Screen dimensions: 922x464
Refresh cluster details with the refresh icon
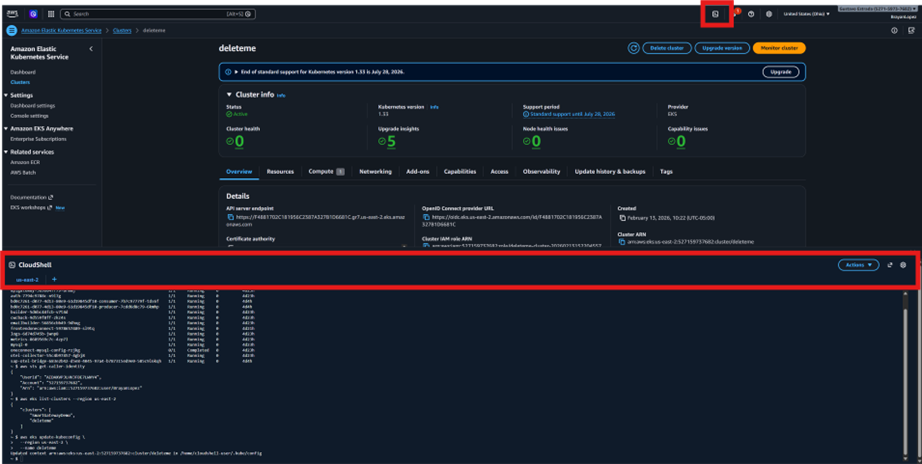tap(633, 48)
